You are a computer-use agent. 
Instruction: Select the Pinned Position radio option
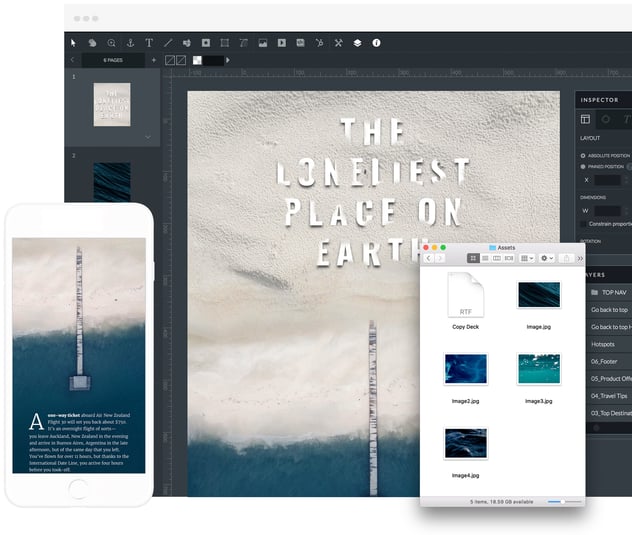[x=584, y=167]
